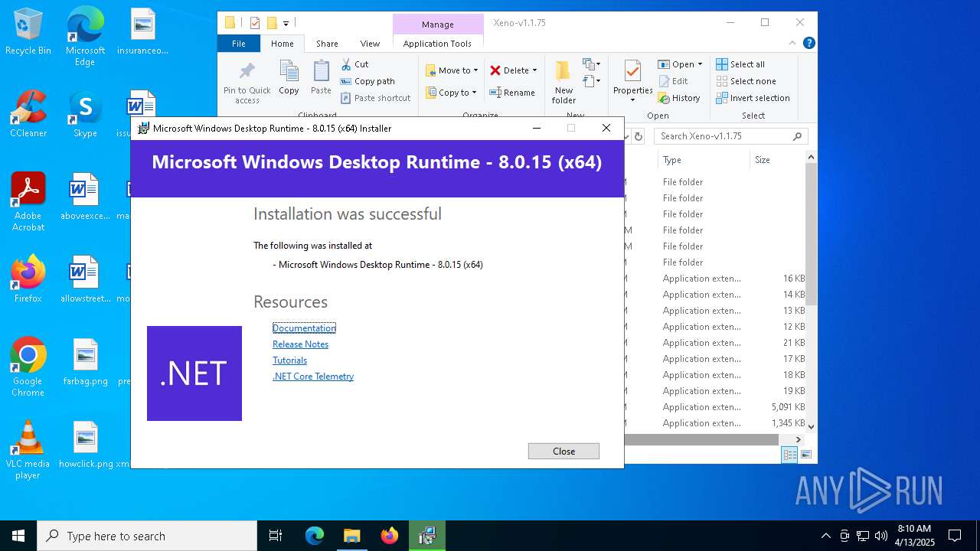Sort by the Type column header
The width and height of the screenshot is (980, 551).
point(703,160)
